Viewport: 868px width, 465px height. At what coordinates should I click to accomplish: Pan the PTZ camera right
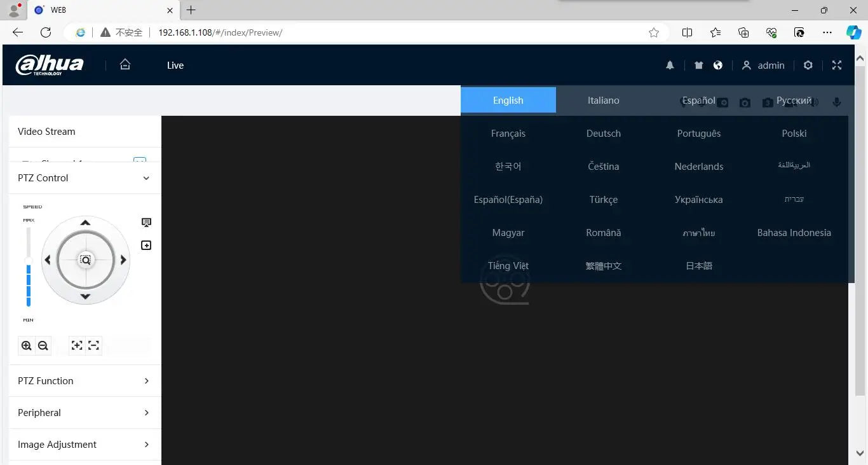point(123,260)
